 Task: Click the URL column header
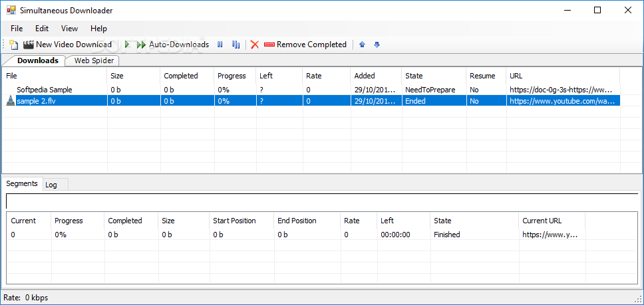pyautogui.click(x=563, y=76)
